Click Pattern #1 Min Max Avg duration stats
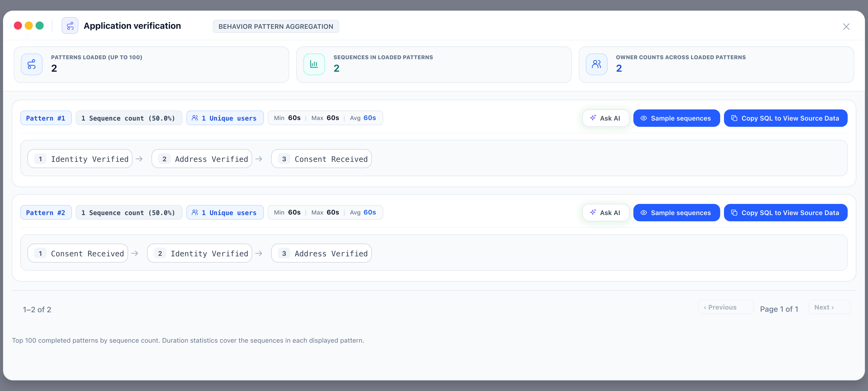Viewport: 868px width, 391px height. coord(325,118)
